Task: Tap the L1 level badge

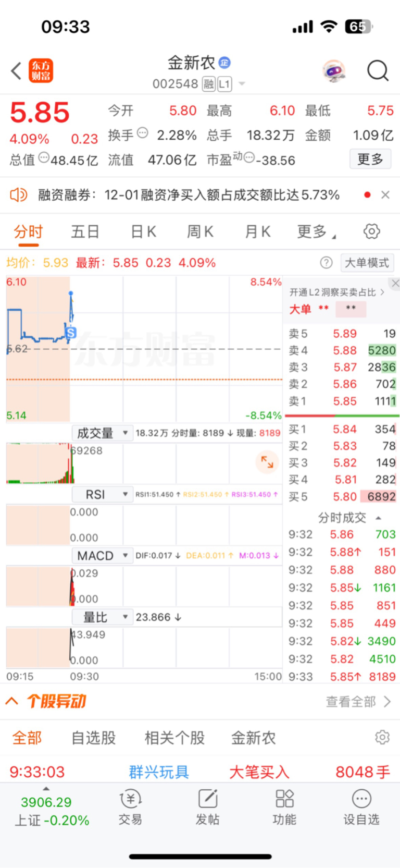Action: pyautogui.click(x=224, y=84)
